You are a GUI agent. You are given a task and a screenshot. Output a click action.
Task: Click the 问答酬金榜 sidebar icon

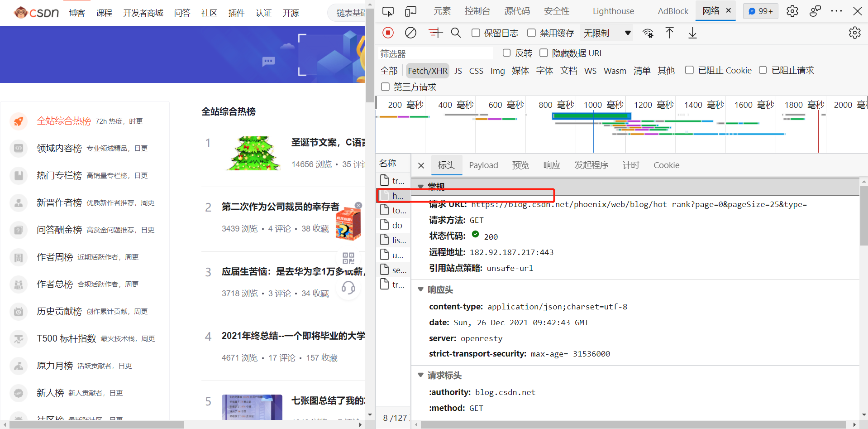coord(19,230)
